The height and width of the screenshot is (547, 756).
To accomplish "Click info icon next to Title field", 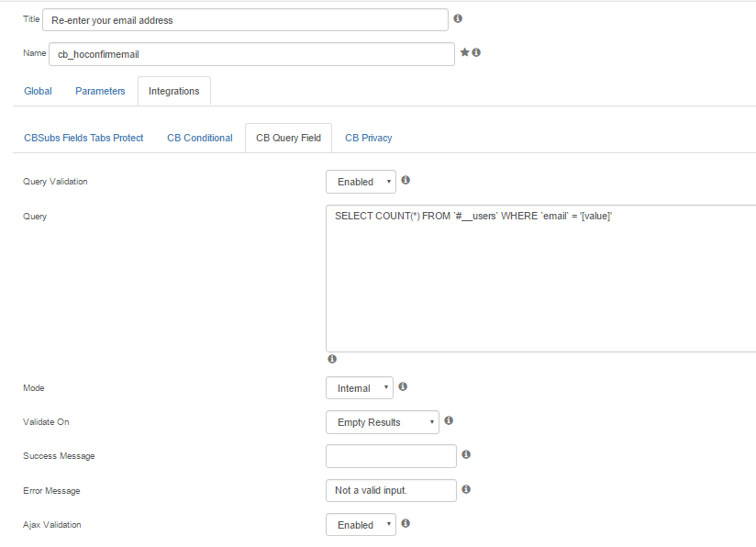I will 458,18.
